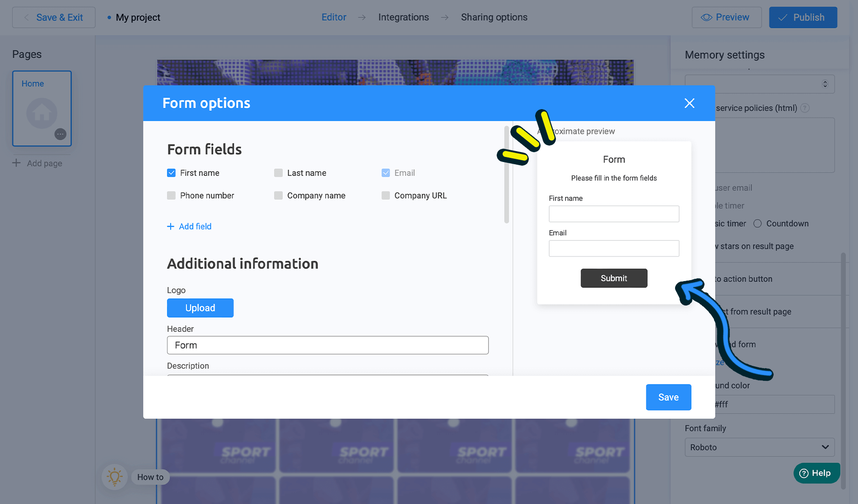The image size is (858, 504).
Task: Close the Form options dialog
Action: (x=689, y=103)
